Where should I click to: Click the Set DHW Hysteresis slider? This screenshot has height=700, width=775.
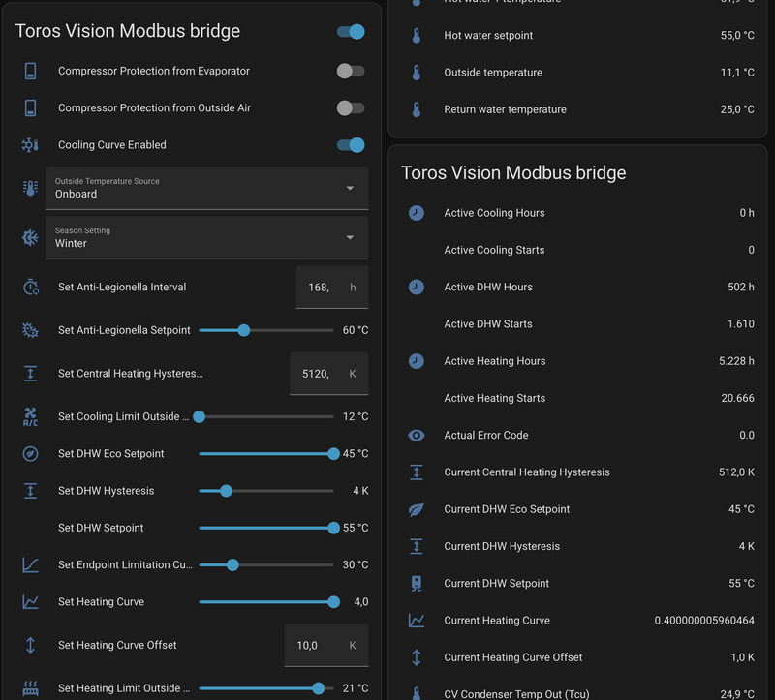(x=266, y=491)
